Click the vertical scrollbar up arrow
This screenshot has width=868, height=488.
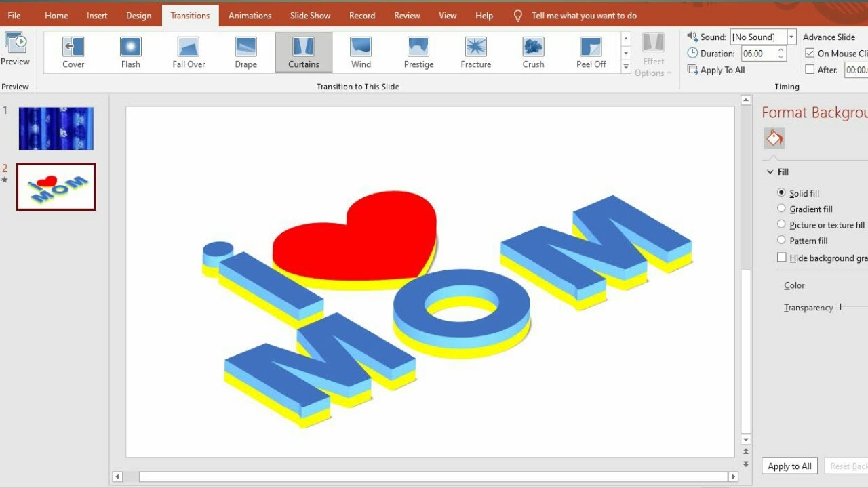(746, 100)
